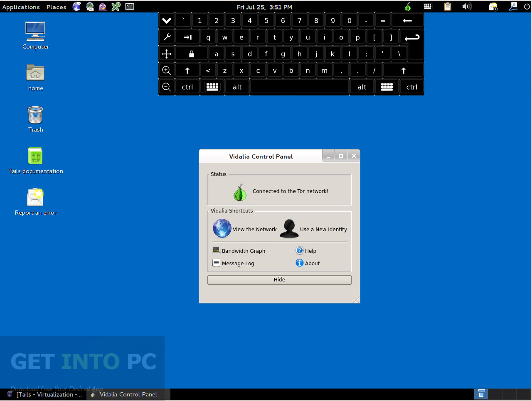Click the m key on virtual keyboard
532x401 pixels.
325,70
